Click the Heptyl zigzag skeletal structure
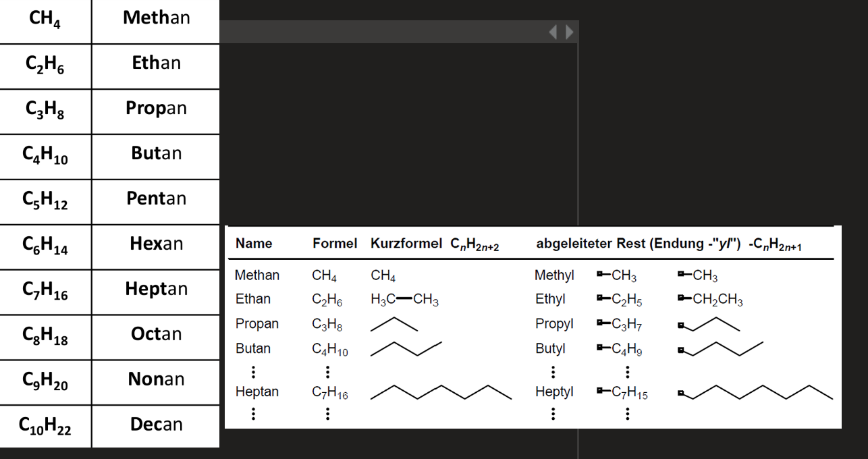The image size is (868, 459). pyautogui.click(x=756, y=392)
